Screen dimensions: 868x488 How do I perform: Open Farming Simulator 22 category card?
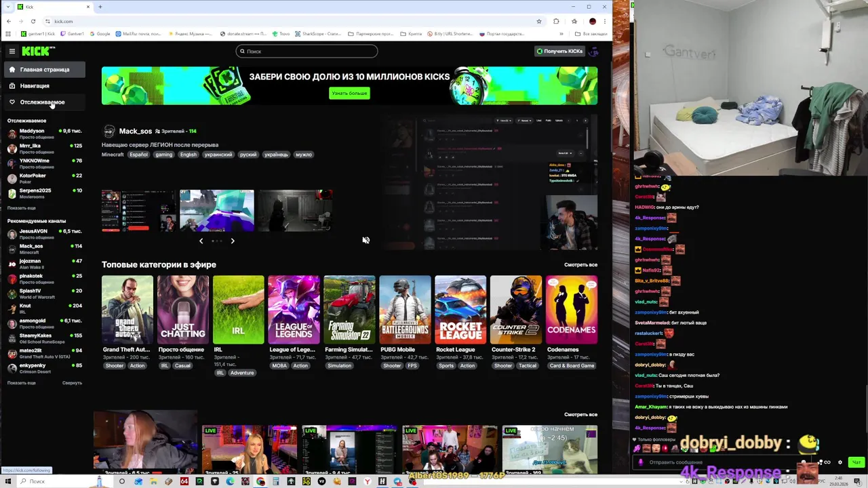pyautogui.click(x=349, y=310)
